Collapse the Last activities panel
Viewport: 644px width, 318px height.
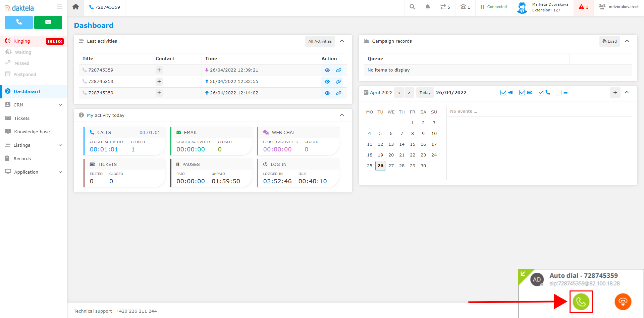click(x=342, y=41)
